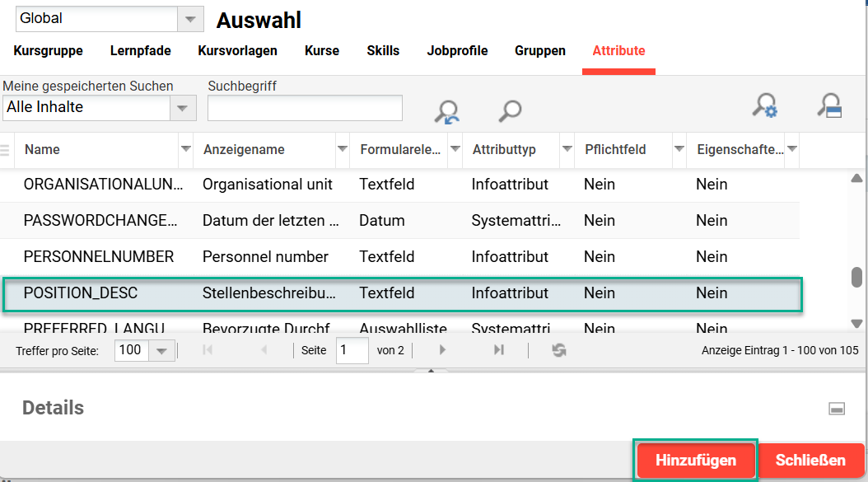The height and width of the screenshot is (482, 868).
Task: Refresh the results list
Action: (558, 349)
